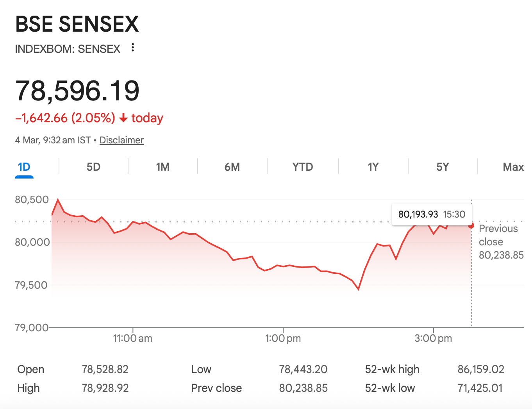Select the 1D time range tab
The image size is (532, 409).
point(24,167)
